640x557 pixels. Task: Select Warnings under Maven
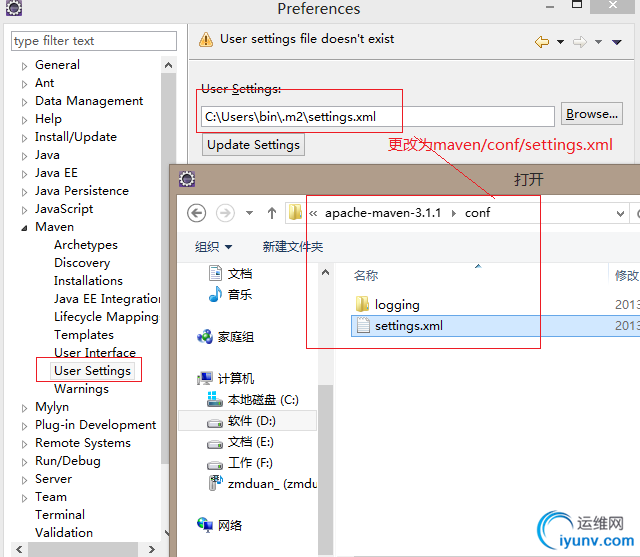point(81,389)
